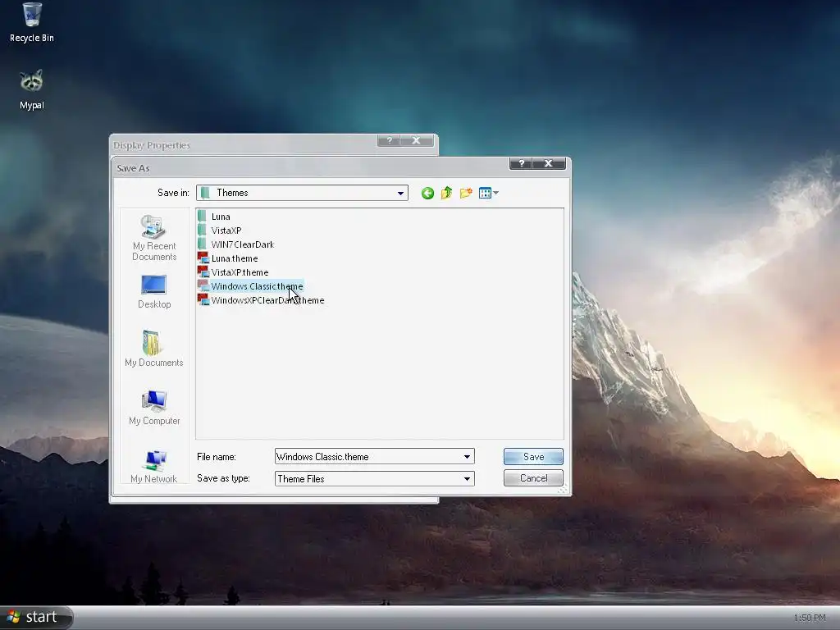This screenshot has width=840, height=630.
Task: Open My Recent Documents place
Action: (153, 238)
